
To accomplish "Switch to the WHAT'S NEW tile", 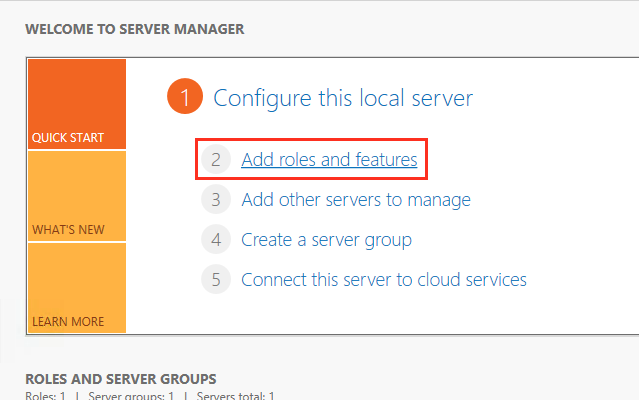I will [x=77, y=196].
